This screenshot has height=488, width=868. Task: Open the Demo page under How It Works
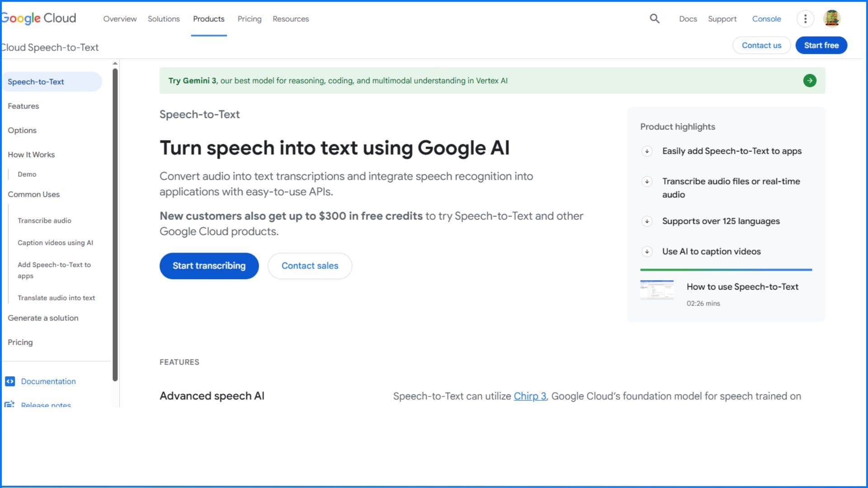(x=26, y=174)
